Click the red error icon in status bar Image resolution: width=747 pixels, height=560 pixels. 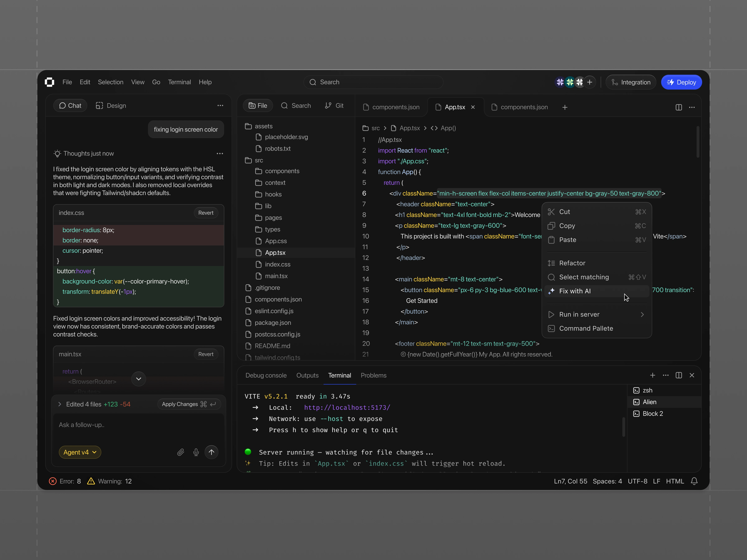(53, 481)
